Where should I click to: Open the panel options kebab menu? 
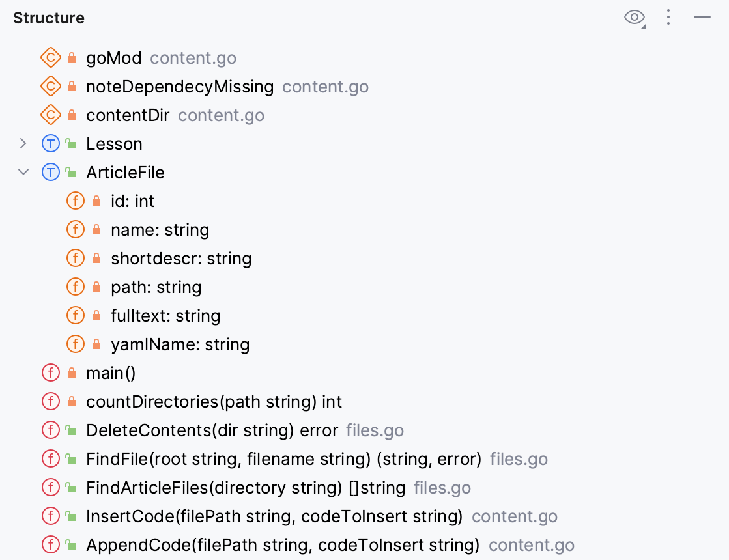coord(668,18)
